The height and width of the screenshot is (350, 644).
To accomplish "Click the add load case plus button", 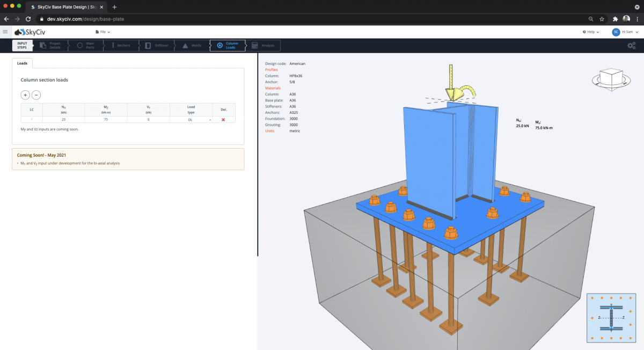I will click(x=25, y=95).
